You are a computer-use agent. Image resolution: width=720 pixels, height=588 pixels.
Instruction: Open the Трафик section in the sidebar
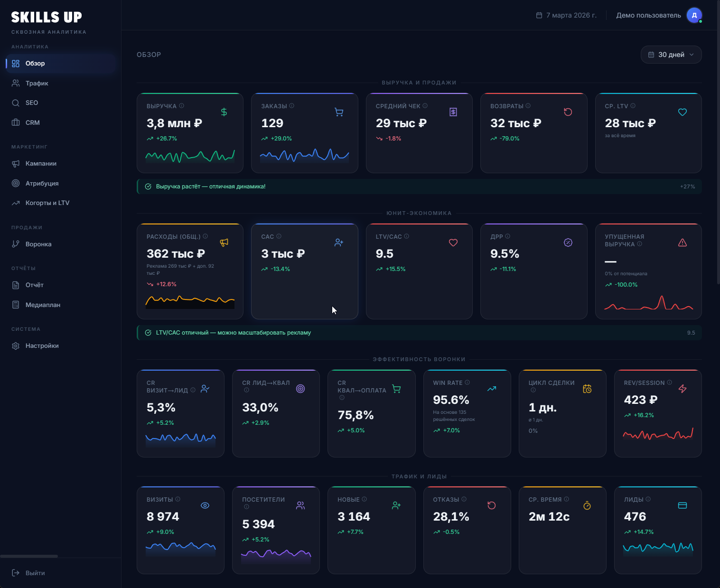tap(37, 83)
